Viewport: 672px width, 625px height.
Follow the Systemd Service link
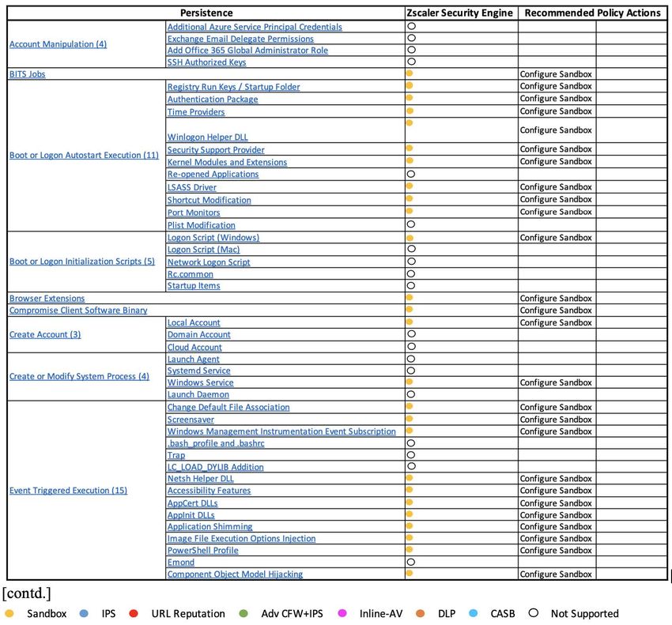click(199, 371)
